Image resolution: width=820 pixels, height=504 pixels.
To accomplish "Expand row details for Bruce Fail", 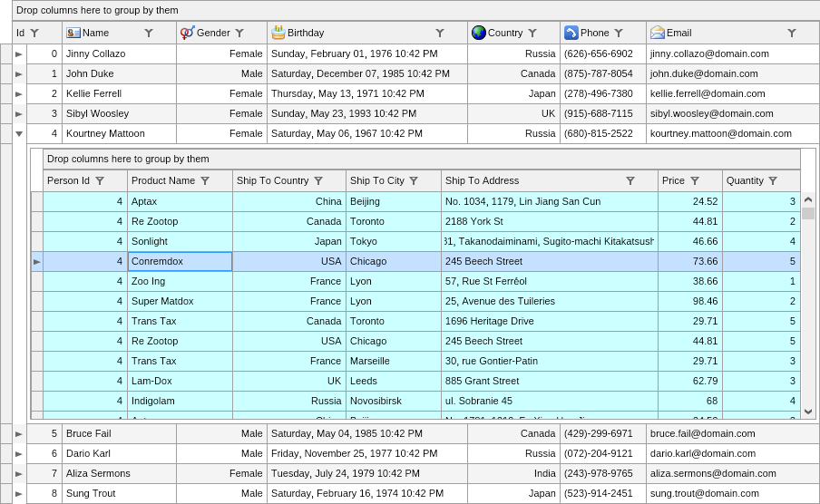I will [19, 434].
